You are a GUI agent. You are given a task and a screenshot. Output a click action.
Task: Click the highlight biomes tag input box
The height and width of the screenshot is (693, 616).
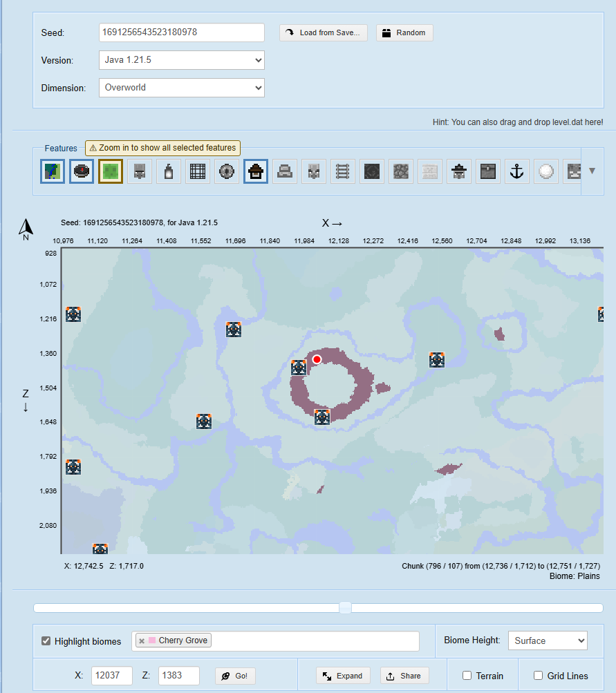coord(275,641)
